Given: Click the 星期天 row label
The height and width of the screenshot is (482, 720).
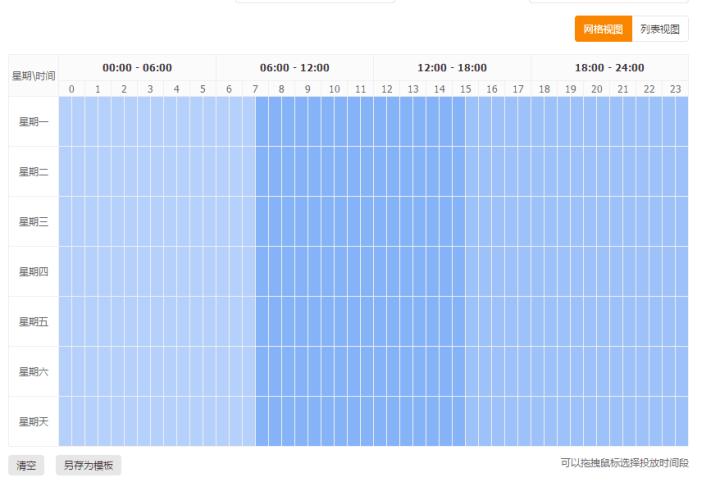Looking at the screenshot, I should (33, 422).
